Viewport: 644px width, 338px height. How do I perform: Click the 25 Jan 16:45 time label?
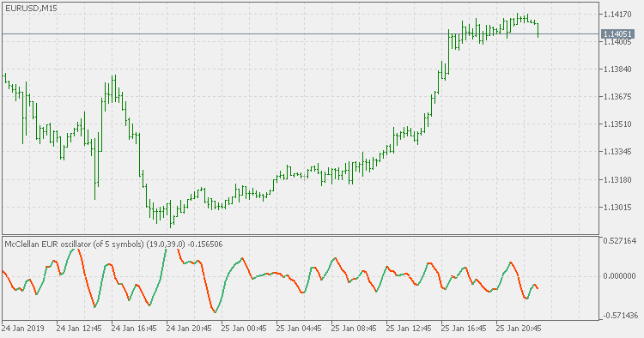pyautogui.click(x=464, y=329)
